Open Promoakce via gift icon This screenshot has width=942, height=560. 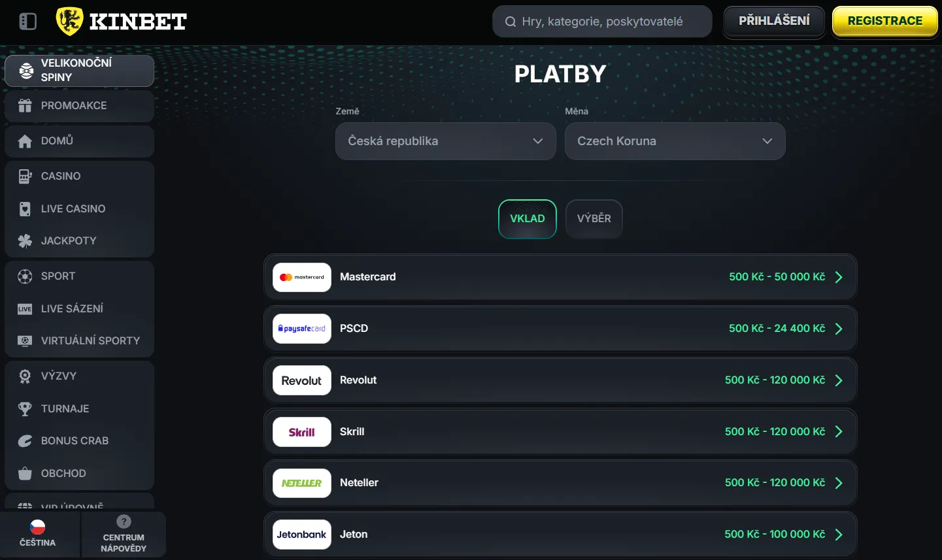click(x=24, y=105)
